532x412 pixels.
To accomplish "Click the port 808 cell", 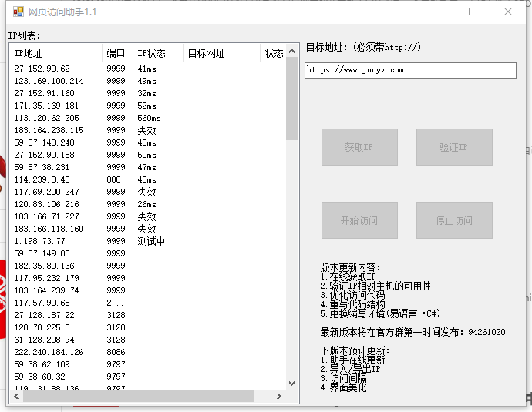I will pyautogui.click(x=113, y=179).
